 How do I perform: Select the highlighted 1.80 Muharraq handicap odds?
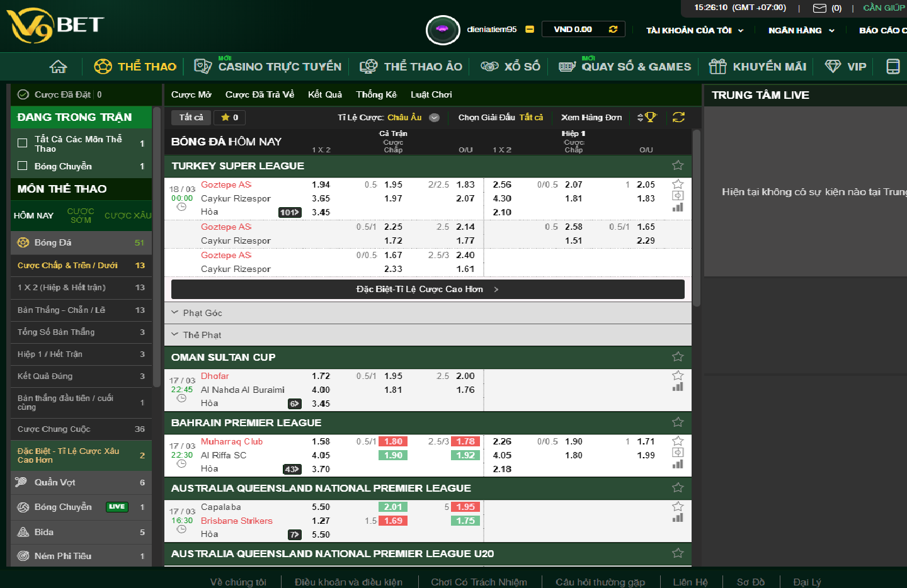pyautogui.click(x=393, y=441)
